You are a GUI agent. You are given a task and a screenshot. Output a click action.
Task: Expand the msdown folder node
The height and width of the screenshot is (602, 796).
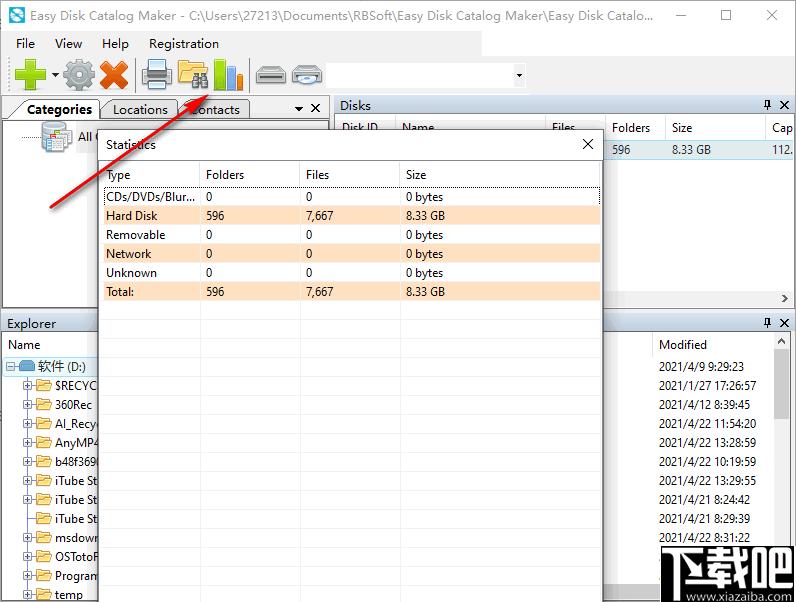coord(27,537)
